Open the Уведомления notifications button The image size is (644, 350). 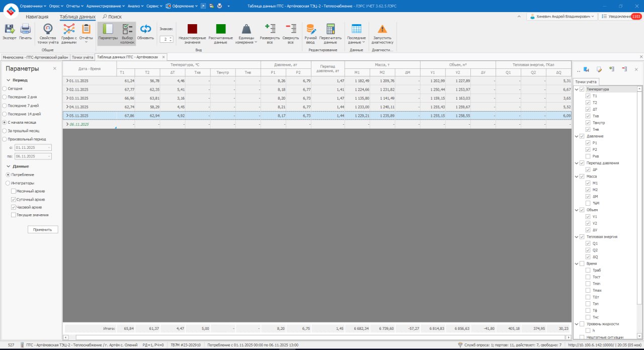tap(620, 17)
